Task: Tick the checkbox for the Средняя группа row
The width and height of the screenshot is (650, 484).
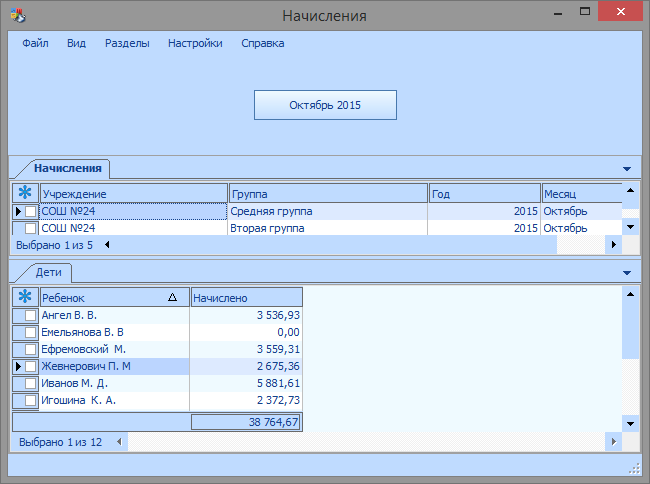Action: pos(30,211)
